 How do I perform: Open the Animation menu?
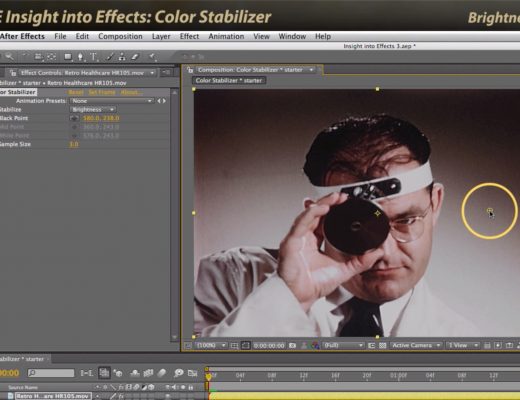(x=226, y=36)
